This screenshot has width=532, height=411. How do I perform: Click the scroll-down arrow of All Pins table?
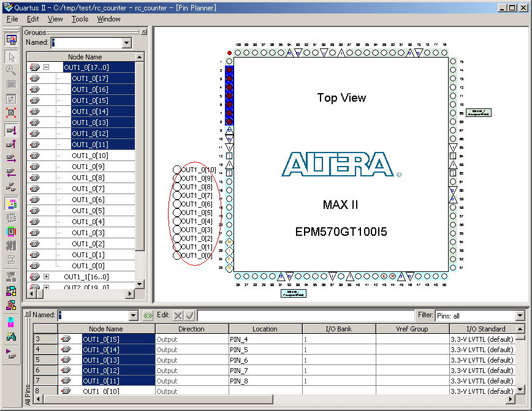click(520, 390)
